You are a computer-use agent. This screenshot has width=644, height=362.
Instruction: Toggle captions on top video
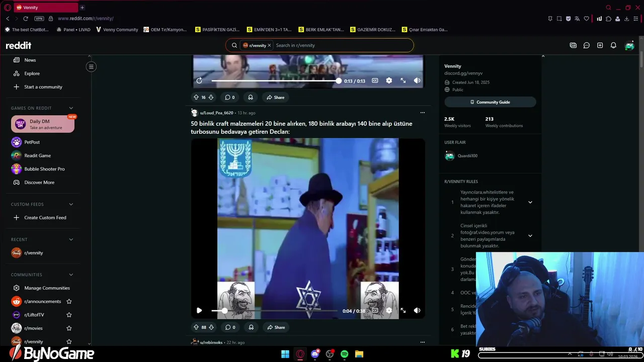pos(375,80)
